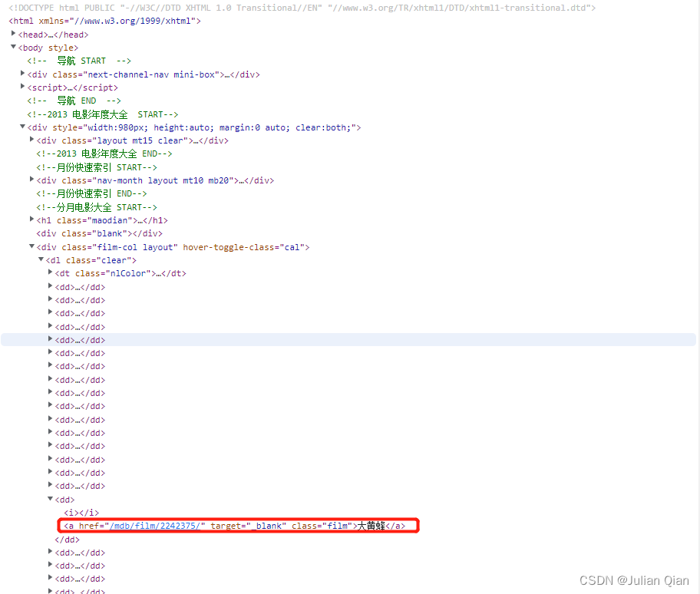Expand the head element arrow
The height and width of the screenshot is (594, 700).
click(13, 34)
